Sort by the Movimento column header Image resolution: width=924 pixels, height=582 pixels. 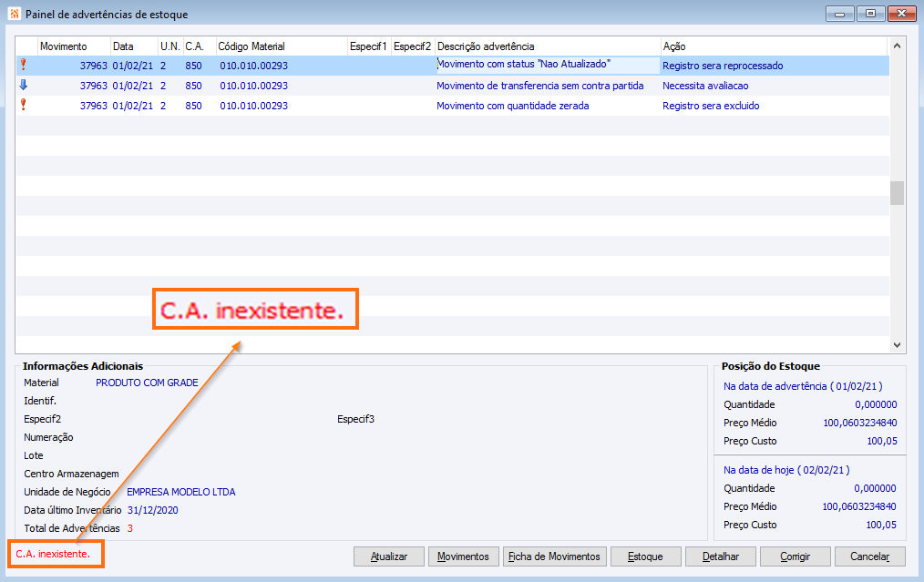[74, 46]
